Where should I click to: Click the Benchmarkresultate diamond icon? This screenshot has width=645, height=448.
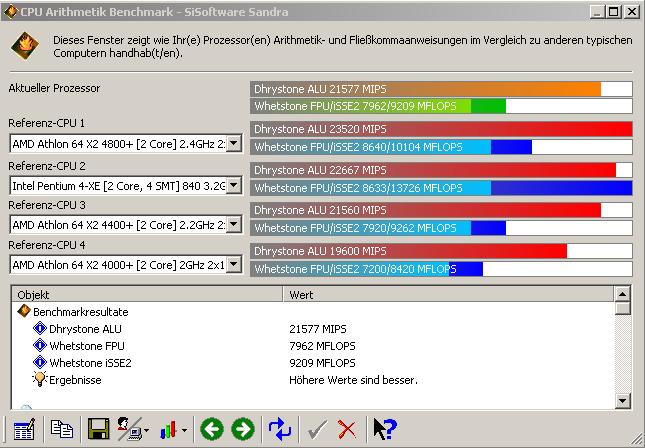24,311
